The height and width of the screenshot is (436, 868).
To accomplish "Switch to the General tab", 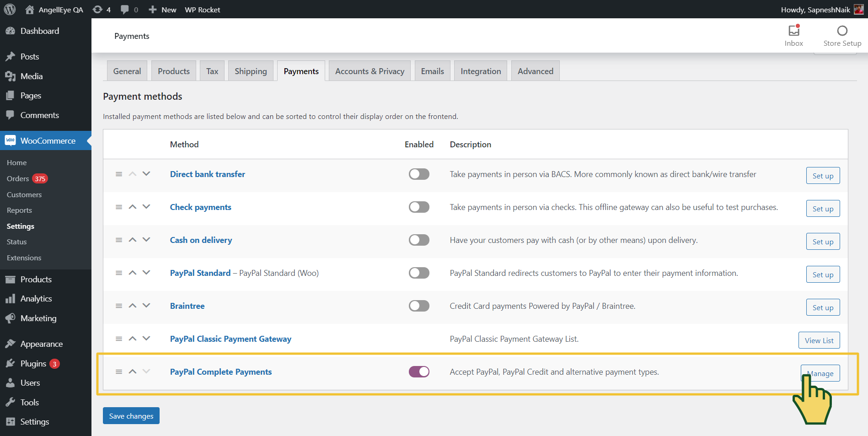I will click(127, 71).
